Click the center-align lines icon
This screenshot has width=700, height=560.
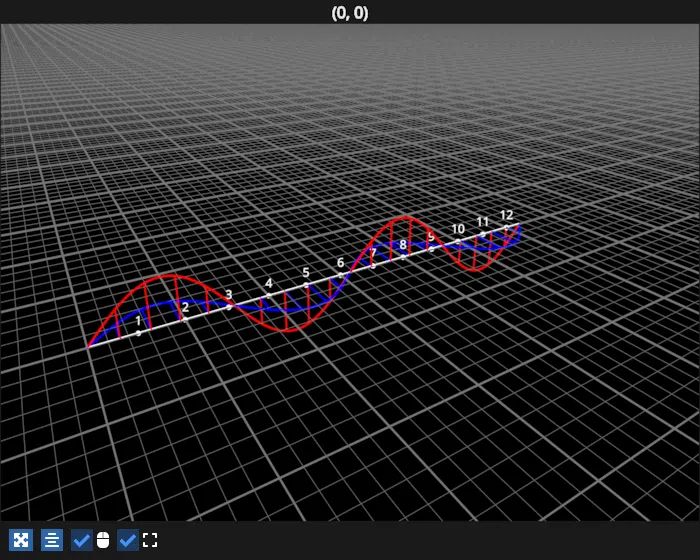coord(52,540)
